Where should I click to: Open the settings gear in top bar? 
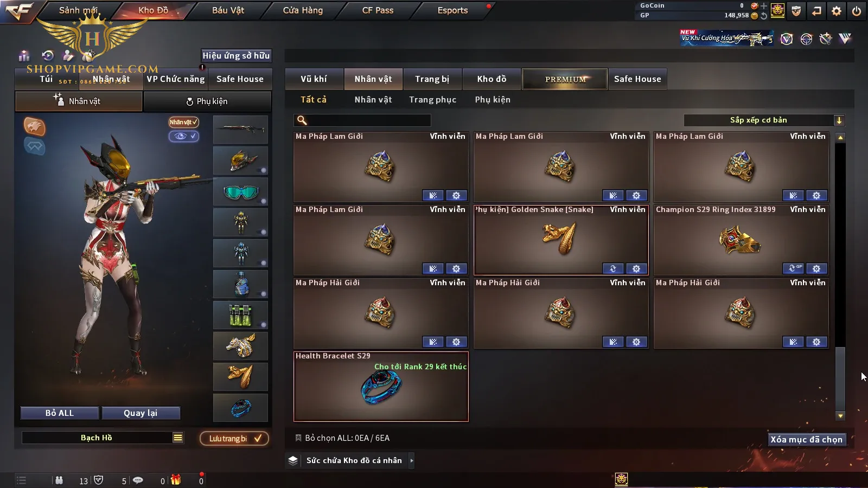[x=837, y=11]
